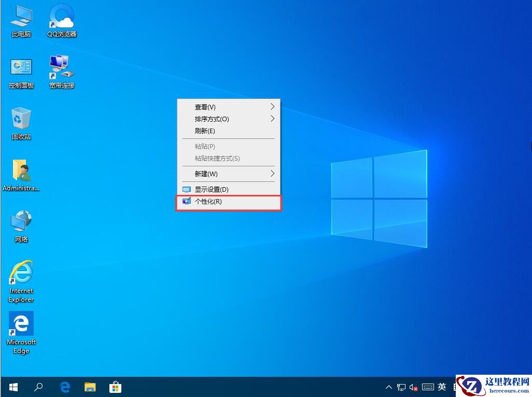The image size is (532, 397).
Task: Open the touch keyboard tray icon
Action: 428,387
